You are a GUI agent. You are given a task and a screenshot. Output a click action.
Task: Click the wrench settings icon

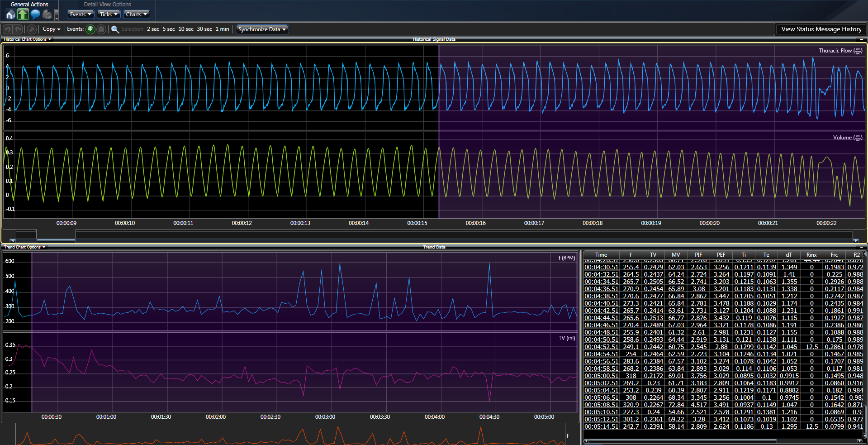coord(32,29)
